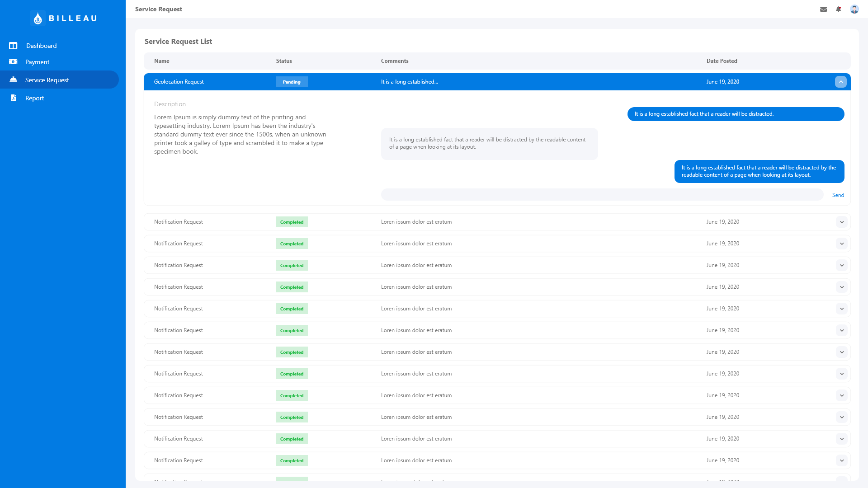Open the Report menu item
The width and height of the screenshot is (868, 488).
click(34, 98)
